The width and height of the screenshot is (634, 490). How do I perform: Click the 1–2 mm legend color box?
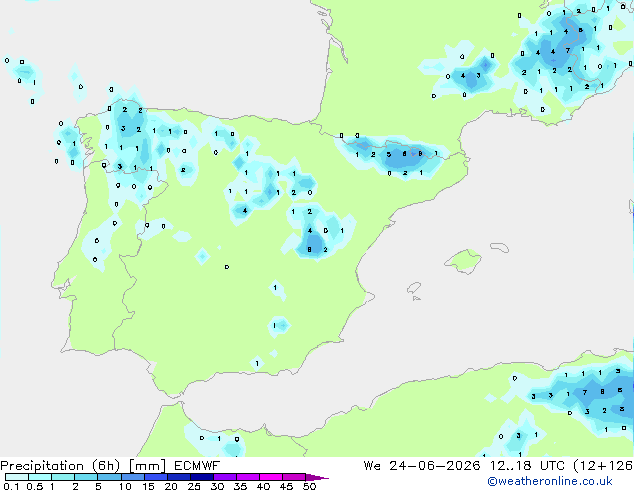click(63, 477)
